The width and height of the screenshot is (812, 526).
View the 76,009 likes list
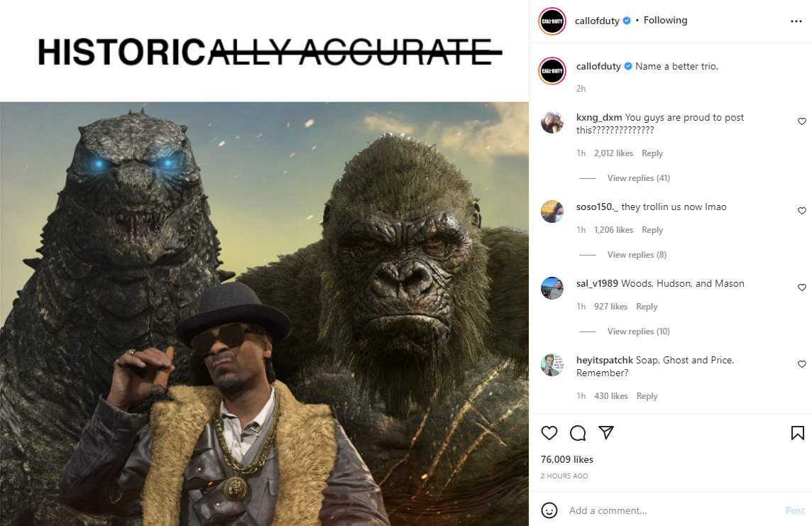point(567,459)
